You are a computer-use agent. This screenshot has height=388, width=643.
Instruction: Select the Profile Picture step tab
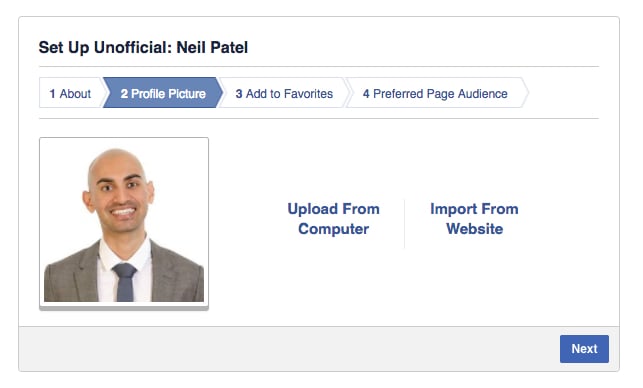tap(163, 93)
